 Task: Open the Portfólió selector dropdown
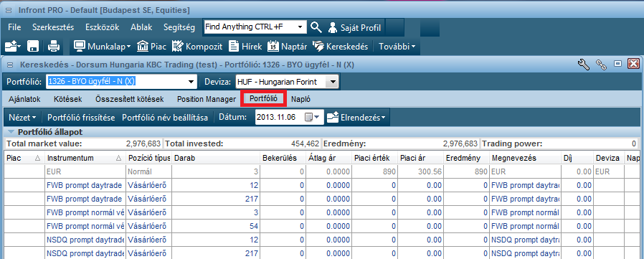[x=191, y=82]
